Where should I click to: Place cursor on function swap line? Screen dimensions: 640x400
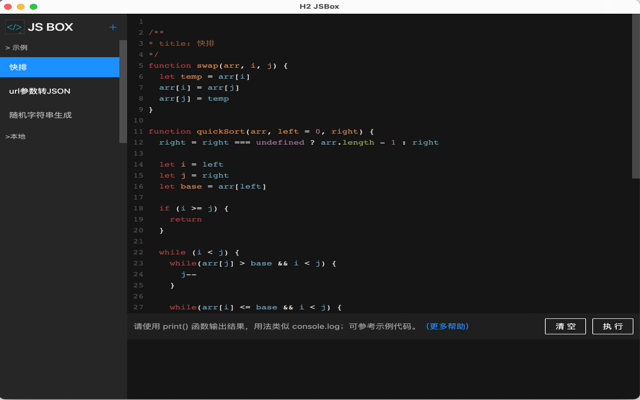pos(218,66)
